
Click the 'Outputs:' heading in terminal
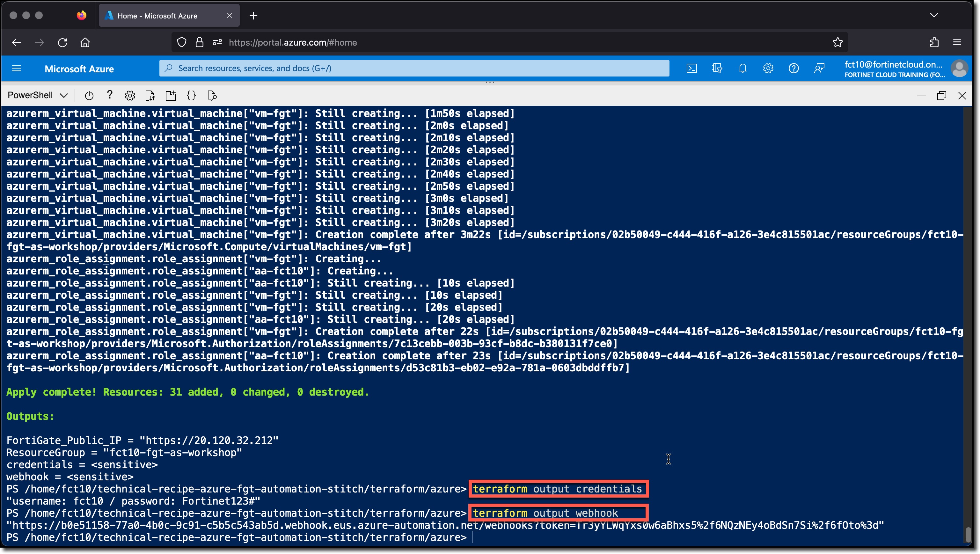pyautogui.click(x=30, y=416)
